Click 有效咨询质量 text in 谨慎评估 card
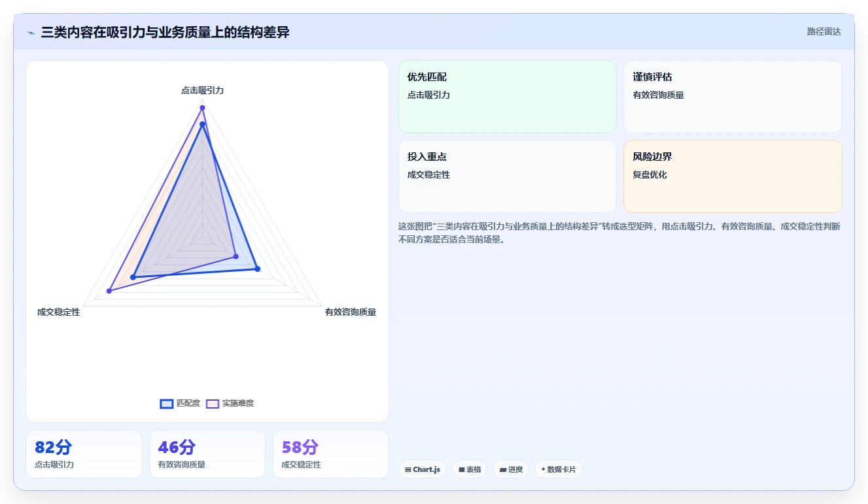The width and height of the screenshot is (868, 504). pyautogui.click(x=659, y=95)
